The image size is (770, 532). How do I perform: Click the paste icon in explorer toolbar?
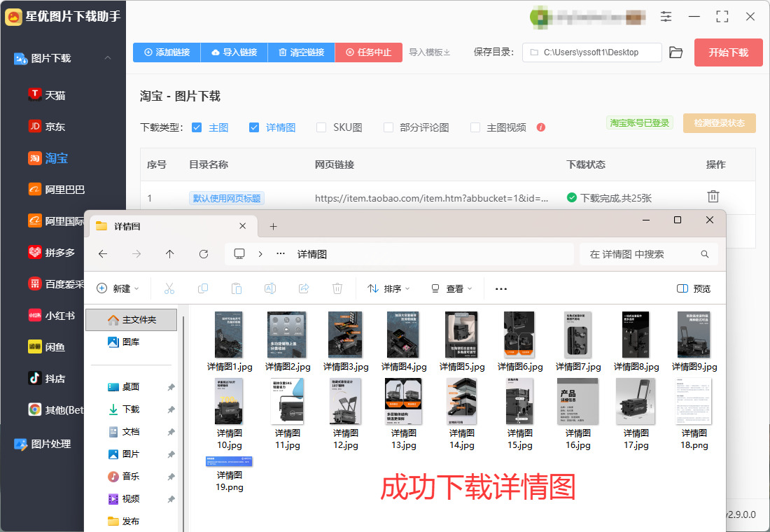tap(236, 288)
